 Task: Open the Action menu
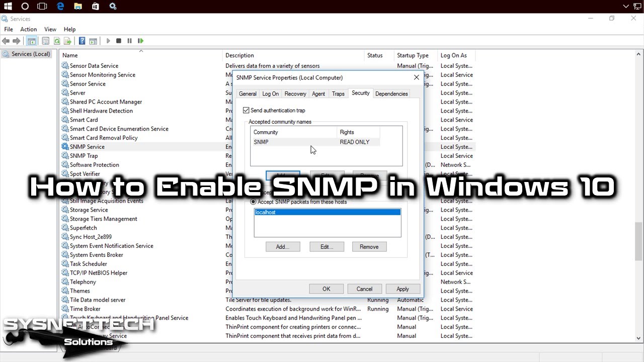coord(28,29)
